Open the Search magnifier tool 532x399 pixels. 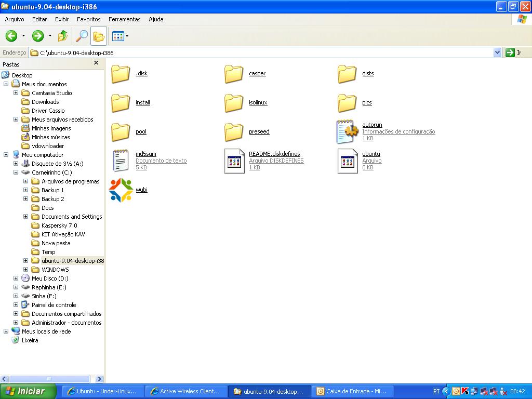coord(82,36)
